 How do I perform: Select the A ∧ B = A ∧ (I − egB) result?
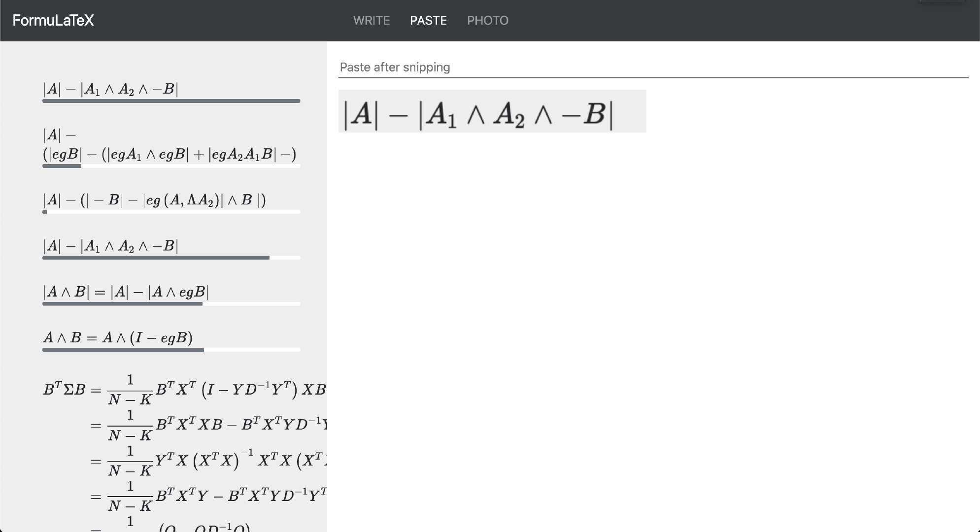[118, 338]
